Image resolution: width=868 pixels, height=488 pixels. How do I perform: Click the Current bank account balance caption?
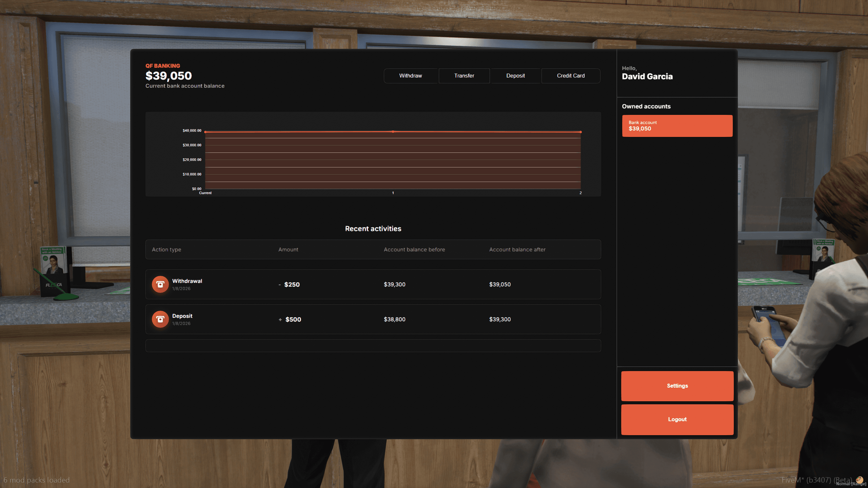pyautogui.click(x=185, y=86)
